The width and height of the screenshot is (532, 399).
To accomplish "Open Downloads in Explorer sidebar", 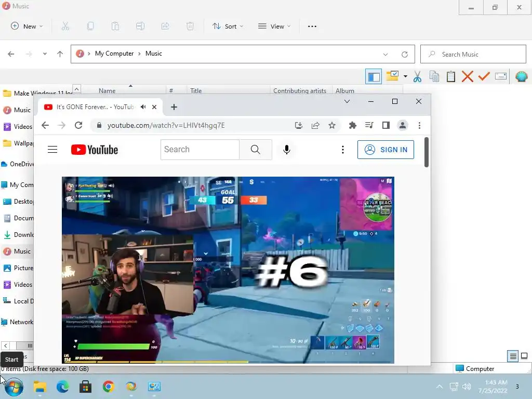I will [x=18, y=235].
